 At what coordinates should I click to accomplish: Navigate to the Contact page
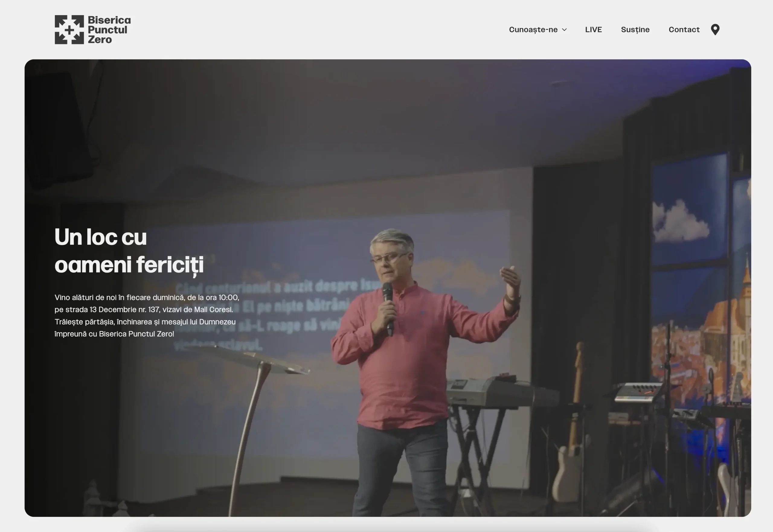(x=684, y=30)
